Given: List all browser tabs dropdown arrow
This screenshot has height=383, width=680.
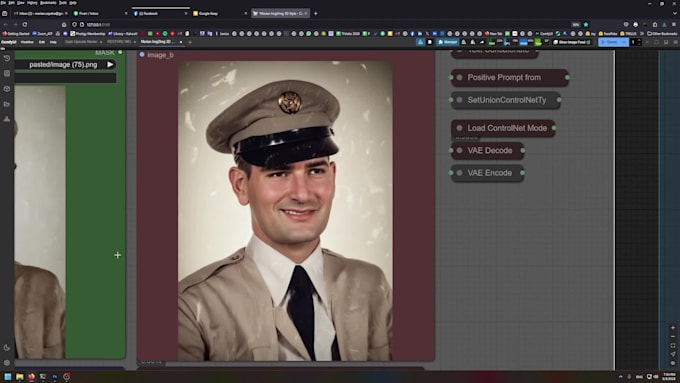Looking at the screenshot, I should pos(674,13).
